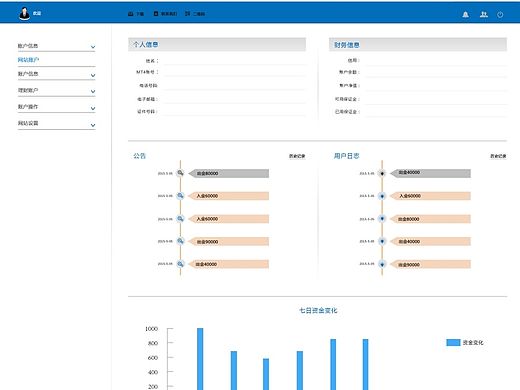Screen dimensions: 520x390
Task: Click the 财务信息 panel header
Action: click(x=418, y=45)
